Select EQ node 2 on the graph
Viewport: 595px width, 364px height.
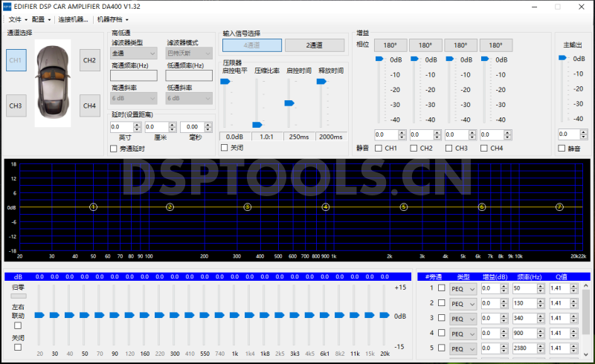[170, 207]
